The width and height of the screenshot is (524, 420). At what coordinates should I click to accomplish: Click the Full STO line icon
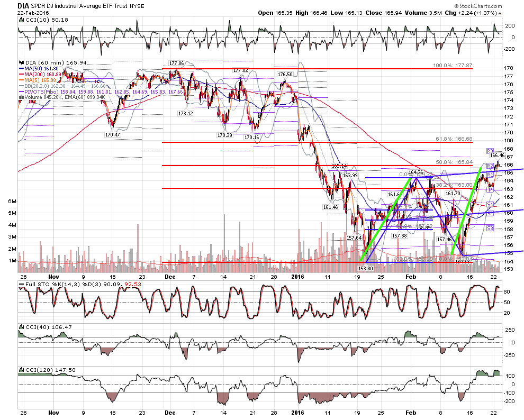coord(21,285)
